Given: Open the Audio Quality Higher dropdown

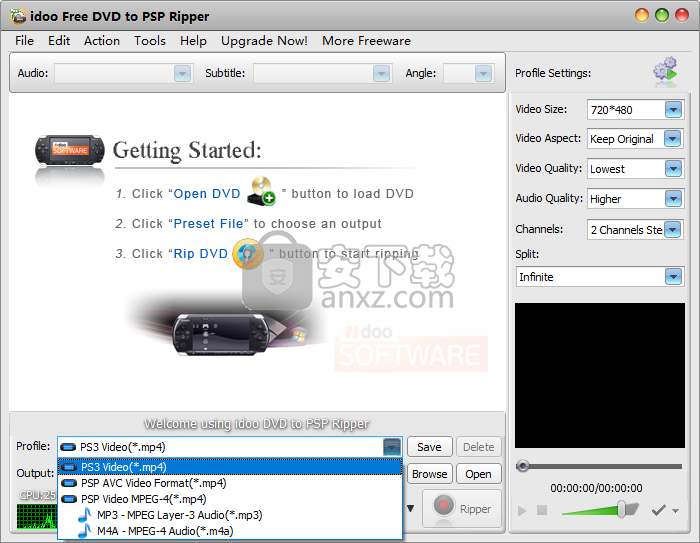Looking at the screenshot, I should click(x=673, y=199).
